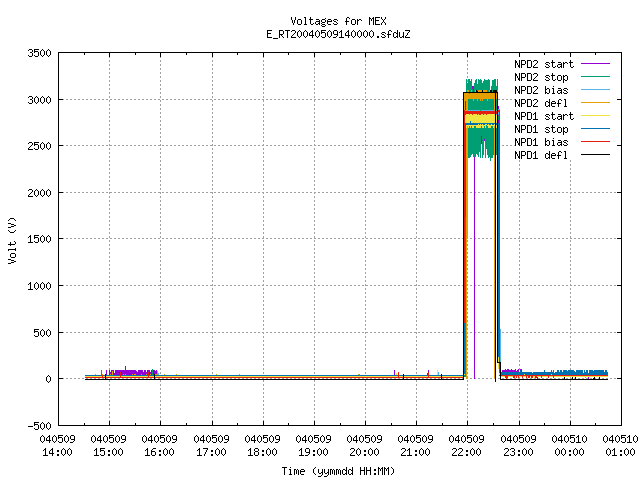
Task: Select the 'NPD1 stop' legend label
Action: click(541, 129)
